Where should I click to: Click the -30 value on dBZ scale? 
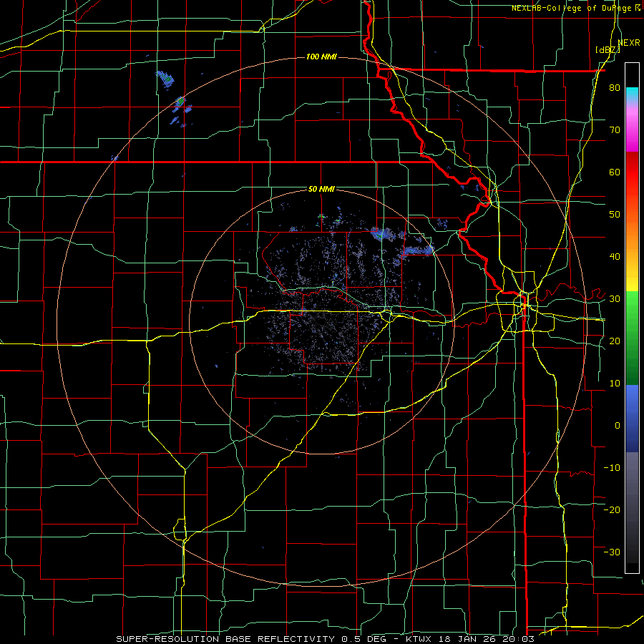click(612, 552)
